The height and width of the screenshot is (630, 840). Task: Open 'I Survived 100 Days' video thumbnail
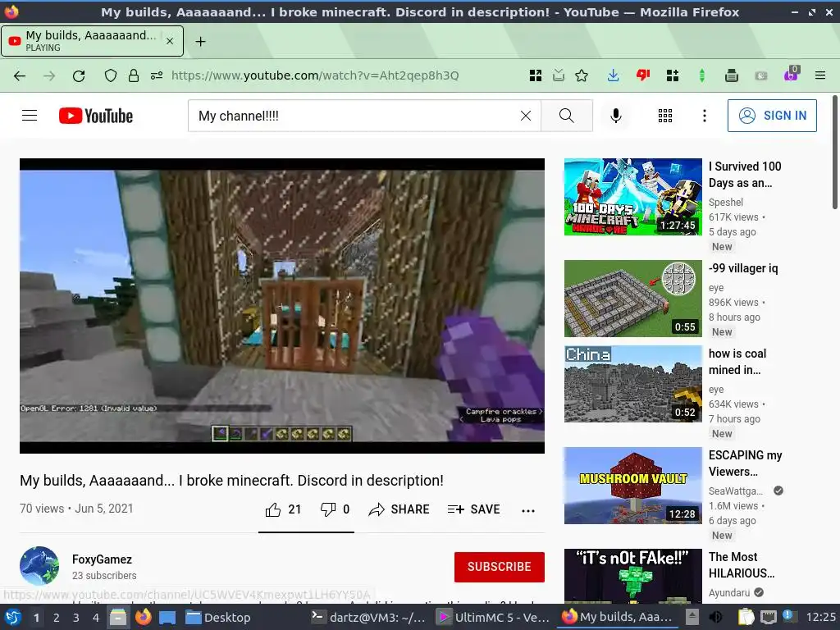coord(633,197)
